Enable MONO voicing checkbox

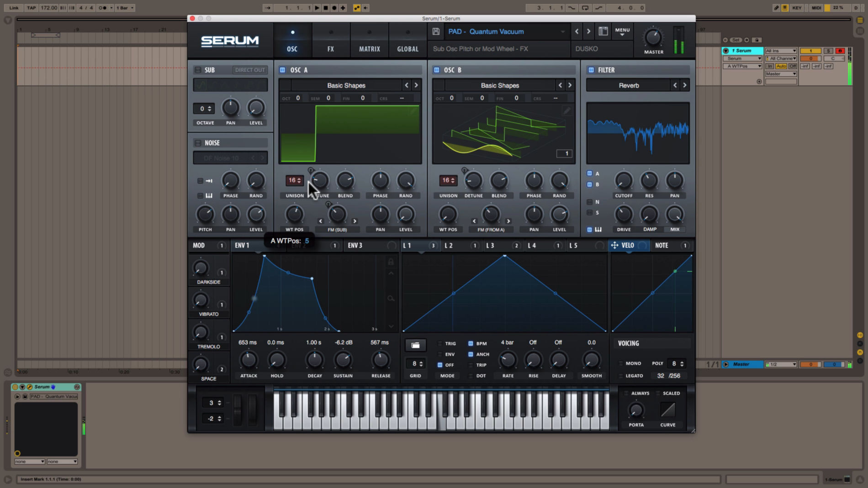click(x=620, y=363)
